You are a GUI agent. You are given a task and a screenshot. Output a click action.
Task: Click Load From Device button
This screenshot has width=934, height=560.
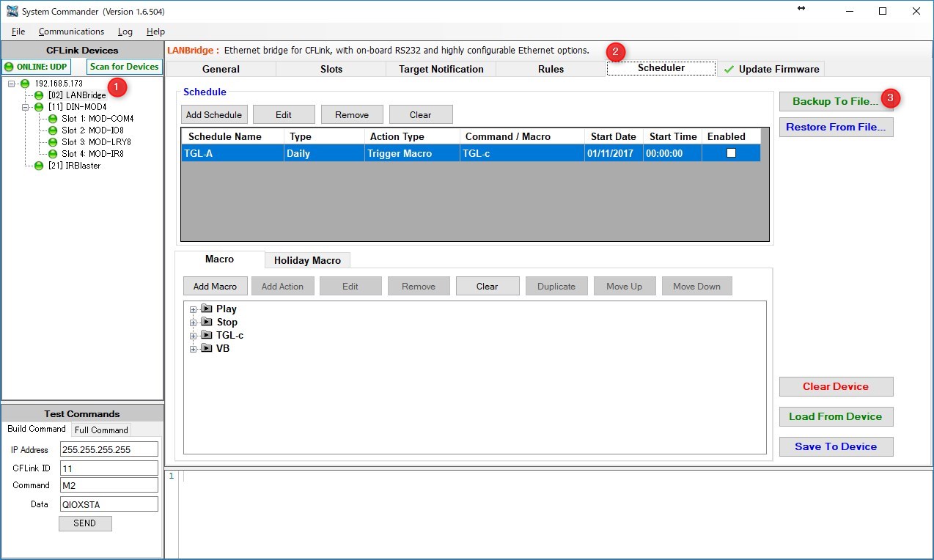(836, 416)
